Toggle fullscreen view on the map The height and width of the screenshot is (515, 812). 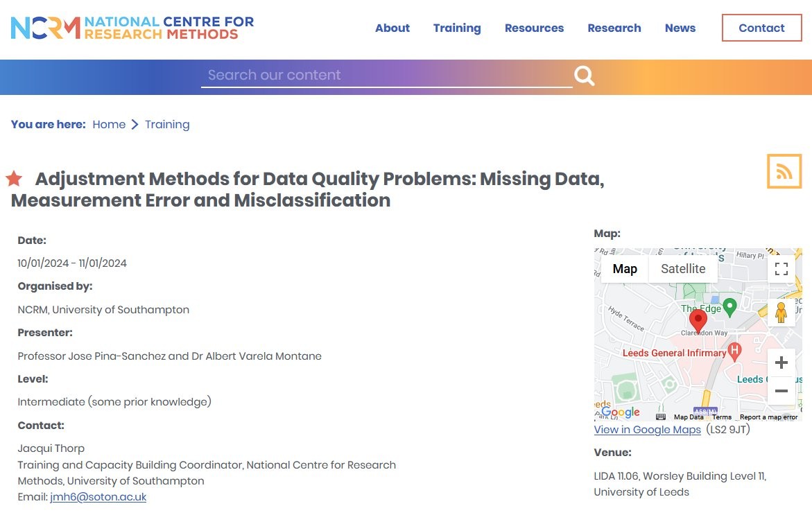781,269
